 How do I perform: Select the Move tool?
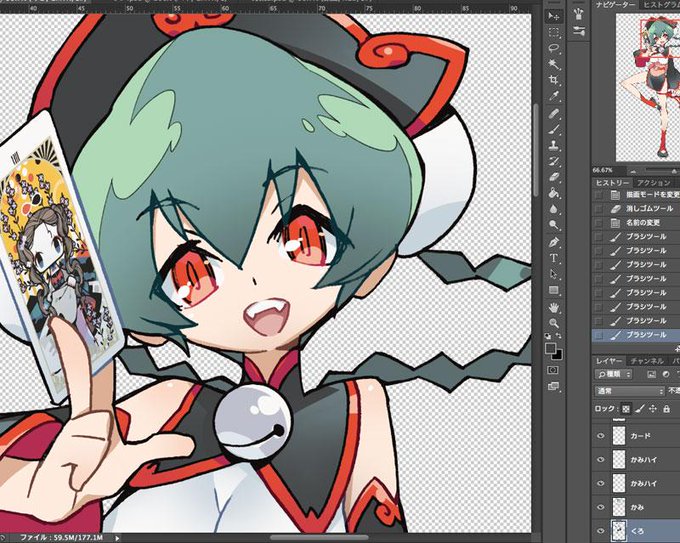(x=554, y=16)
